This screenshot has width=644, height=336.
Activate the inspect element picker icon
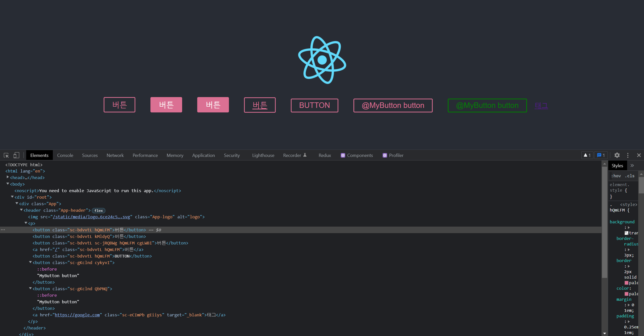[6, 155]
